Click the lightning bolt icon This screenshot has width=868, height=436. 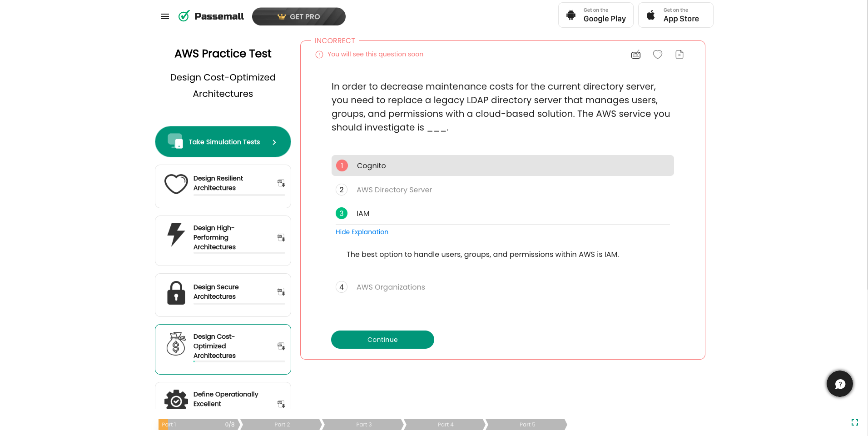[176, 235]
